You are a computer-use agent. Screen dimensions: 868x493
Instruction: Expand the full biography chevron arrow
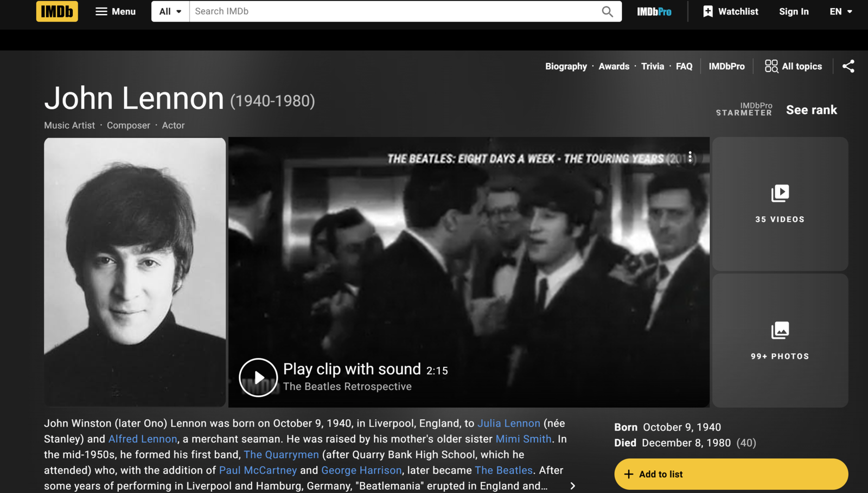click(x=572, y=486)
